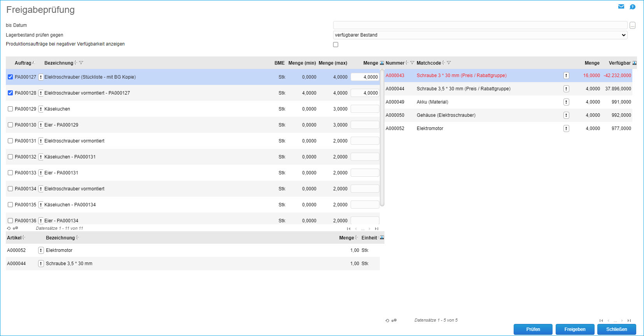The height and width of the screenshot is (336, 644).
Task: Click info icon for Elektromotor article row
Action: (41, 250)
